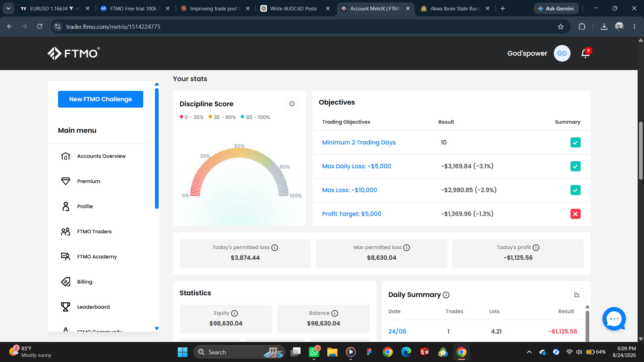Open 24/08 daily summary date

coord(397,331)
